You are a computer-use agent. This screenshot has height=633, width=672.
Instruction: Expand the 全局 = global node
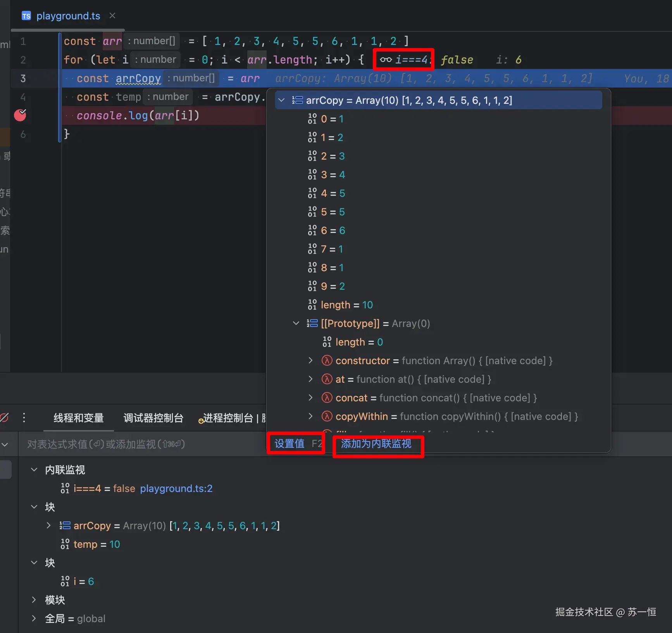(34, 619)
